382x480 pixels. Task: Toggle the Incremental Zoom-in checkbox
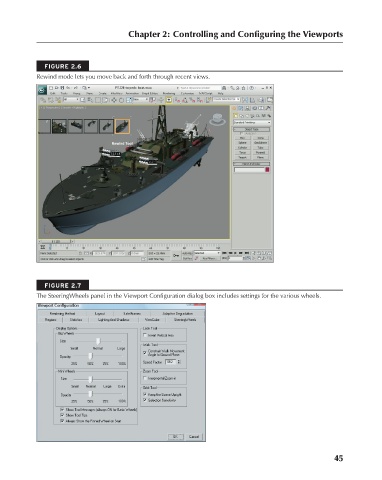coord(145,378)
